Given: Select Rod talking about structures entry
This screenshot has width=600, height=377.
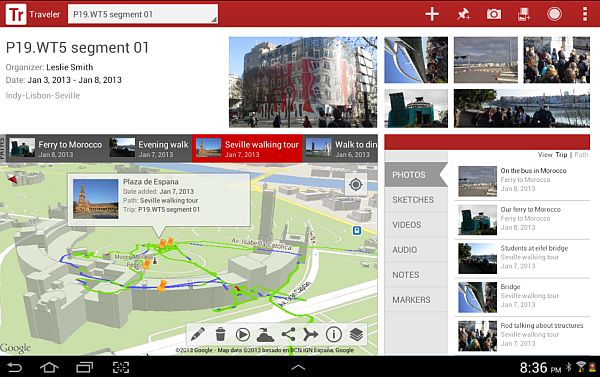Looking at the screenshot, I should pyautogui.click(x=523, y=335).
